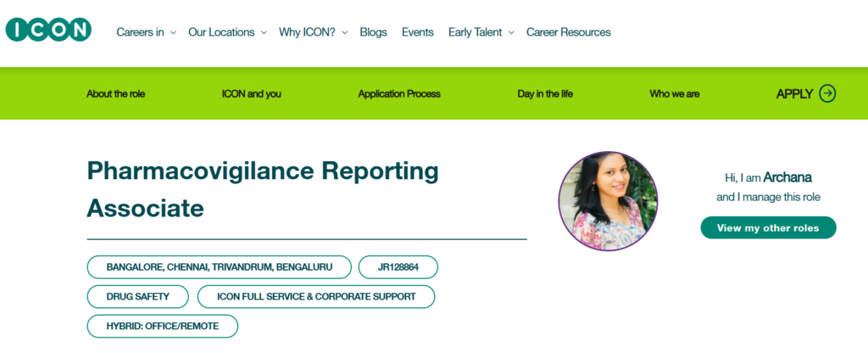Expand the Early Talent chevron
The image size is (868, 353).
click(x=511, y=33)
